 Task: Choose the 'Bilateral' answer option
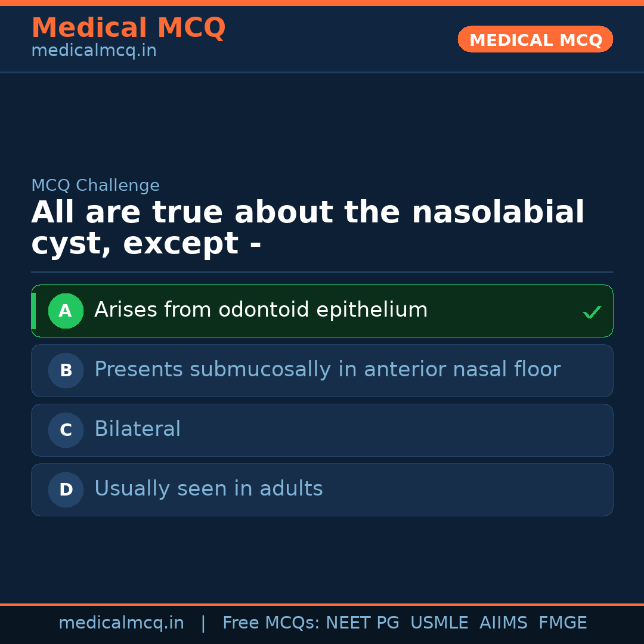pos(137,429)
